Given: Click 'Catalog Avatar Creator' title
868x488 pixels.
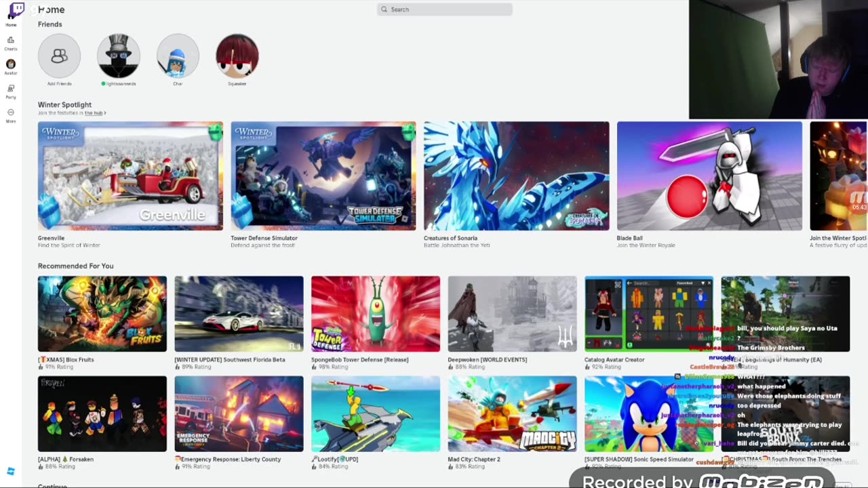Looking at the screenshot, I should [614, 360].
